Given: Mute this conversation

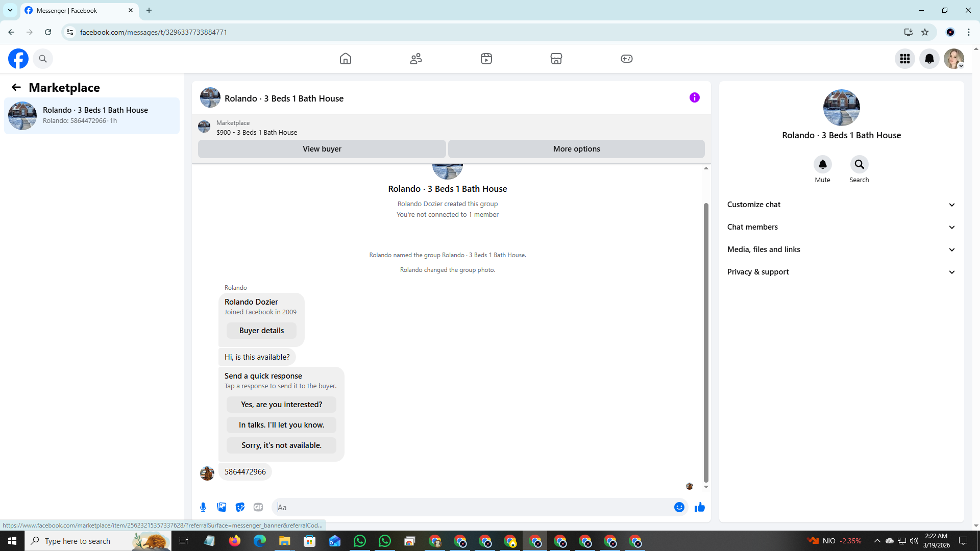Looking at the screenshot, I should point(822,165).
